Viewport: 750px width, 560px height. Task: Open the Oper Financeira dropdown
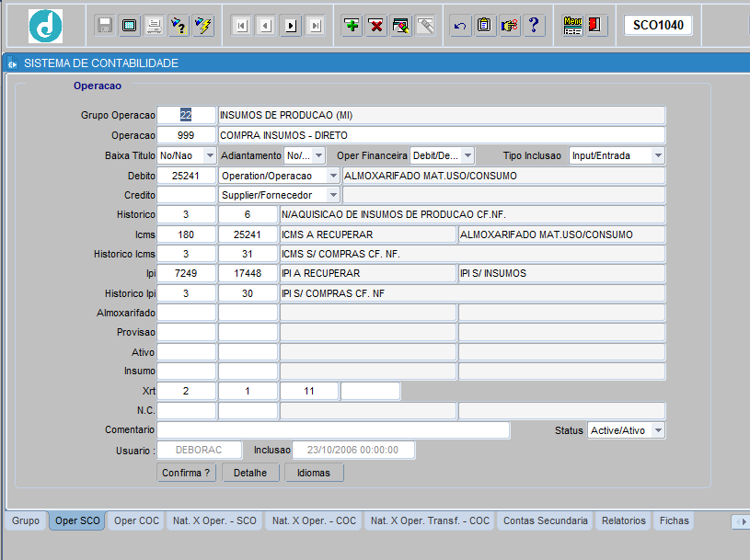[468, 155]
